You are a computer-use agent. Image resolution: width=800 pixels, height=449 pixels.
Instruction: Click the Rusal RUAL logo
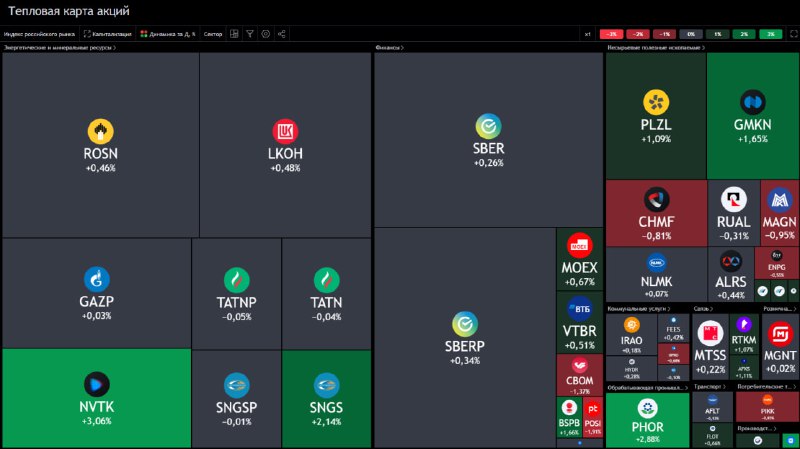734,199
